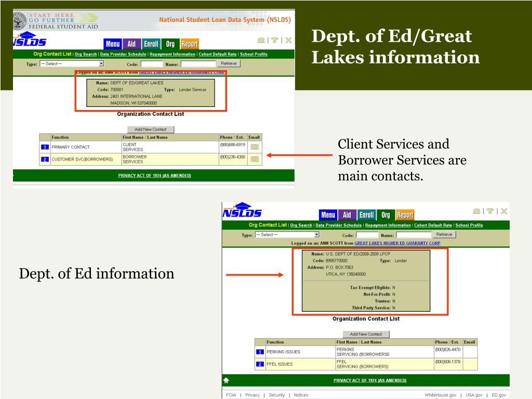The width and height of the screenshot is (532, 399).
Task: Click the NSLDS logo in the bottom screenshot
Action: (x=242, y=210)
